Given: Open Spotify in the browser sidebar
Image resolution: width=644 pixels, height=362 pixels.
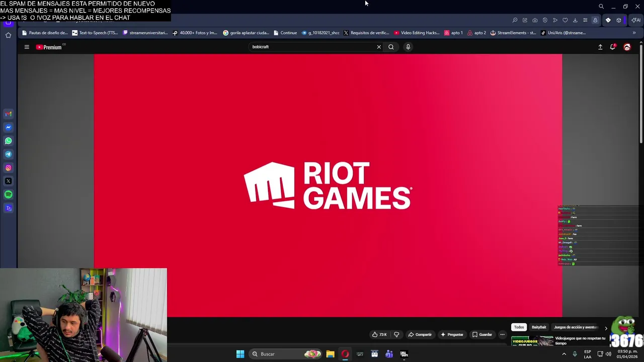Looking at the screenshot, I should (8, 195).
